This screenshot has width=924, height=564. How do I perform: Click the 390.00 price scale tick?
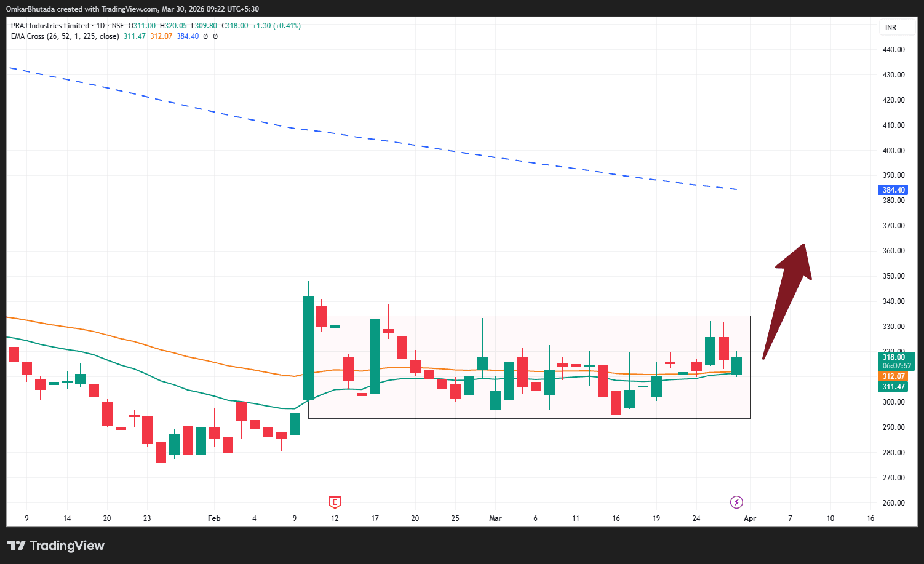coord(893,175)
